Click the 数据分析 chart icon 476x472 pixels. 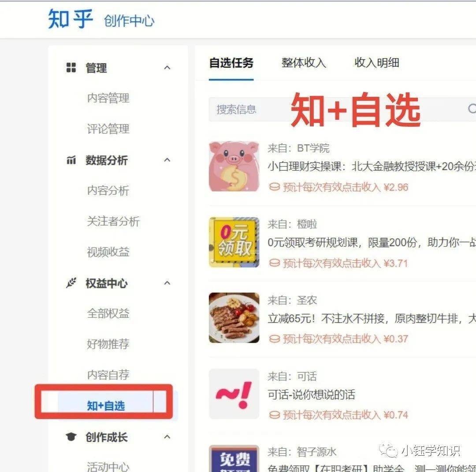[71, 160]
